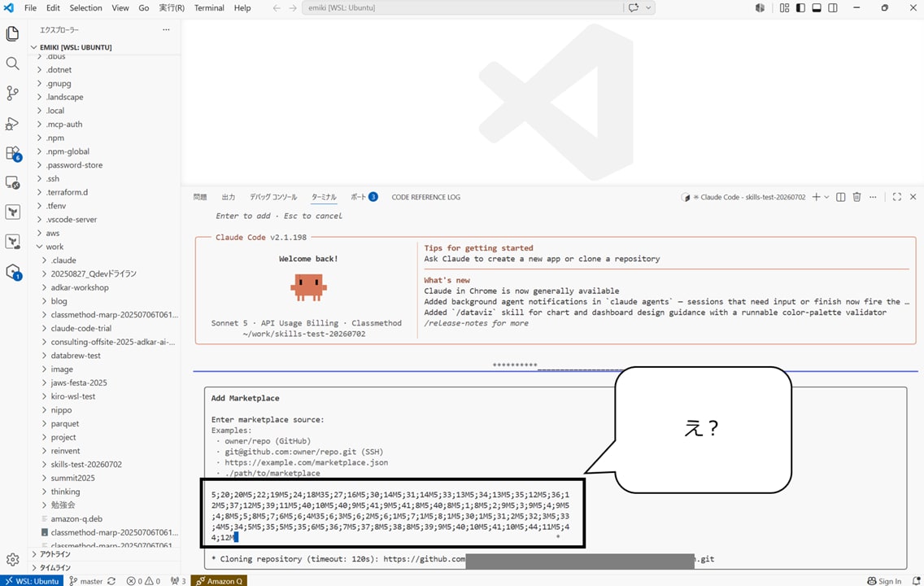This screenshot has width=924, height=586.
Task: Switch to 問題 panel tab
Action: tap(200, 197)
